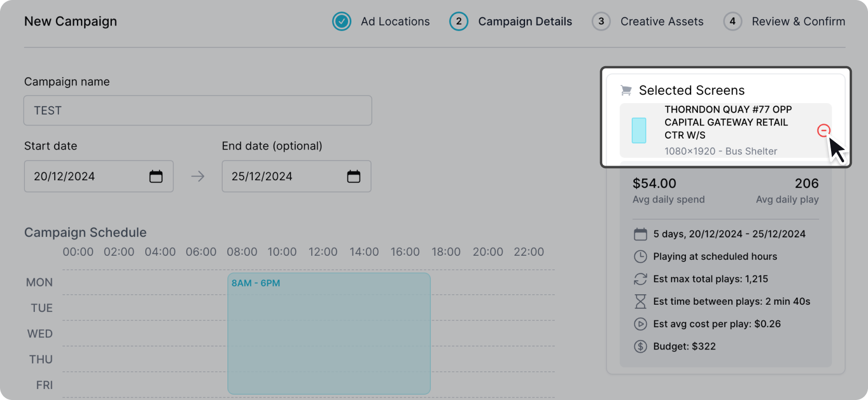
Task: Go to the Ad Locations step
Action: (x=395, y=21)
